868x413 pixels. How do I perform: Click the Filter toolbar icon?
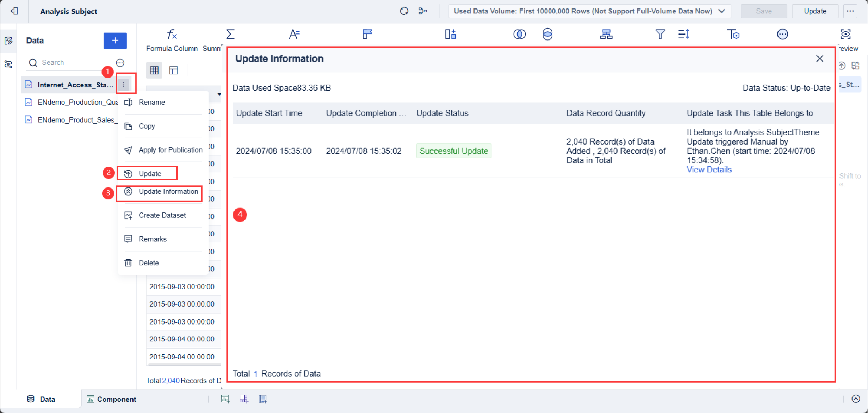tap(660, 34)
